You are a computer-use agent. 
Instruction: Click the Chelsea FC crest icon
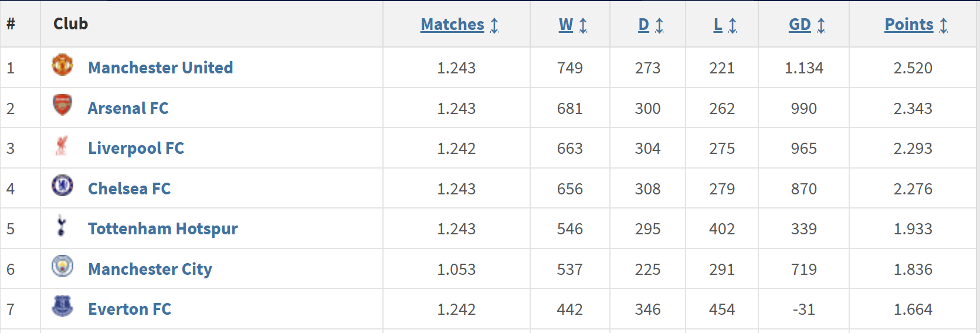tap(62, 186)
